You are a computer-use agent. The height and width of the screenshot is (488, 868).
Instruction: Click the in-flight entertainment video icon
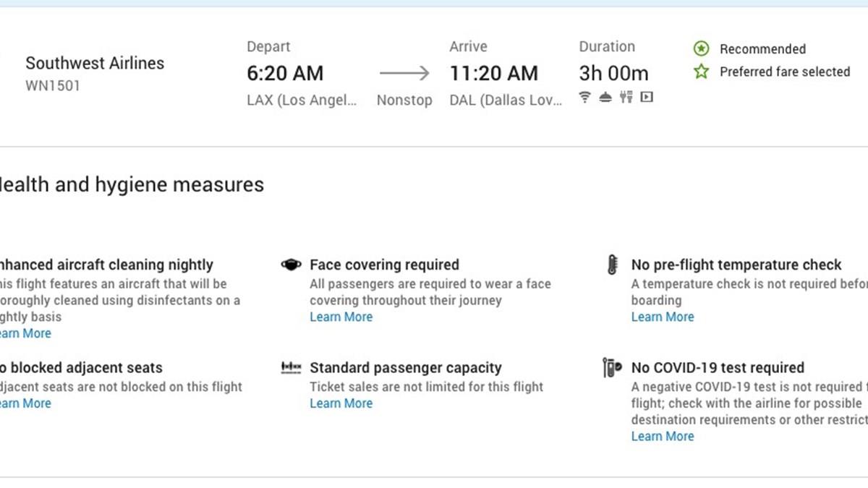647,97
